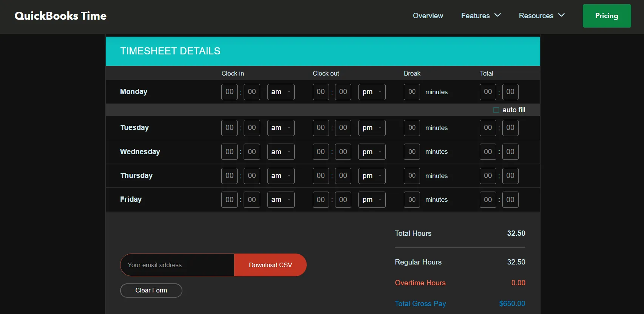
Task: Click Thursday clock-in hour field
Action: pos(230,176)
